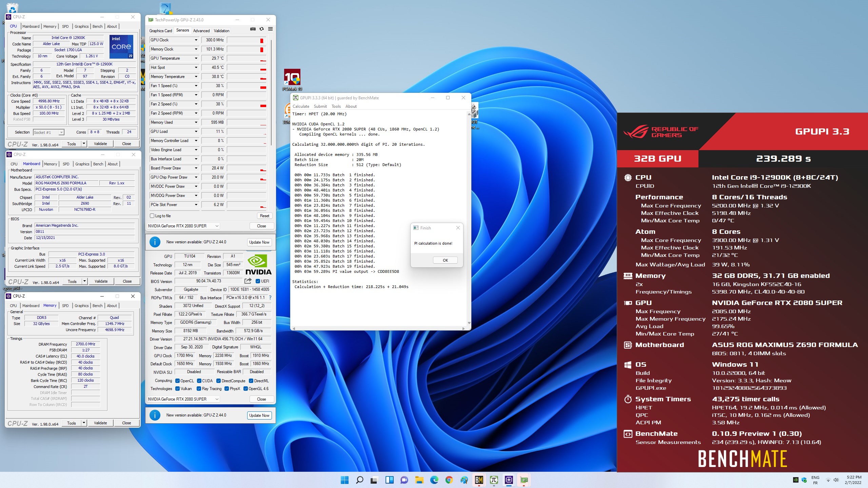Click the NVIDIA logo in GPU-Z

click(258, 265)
